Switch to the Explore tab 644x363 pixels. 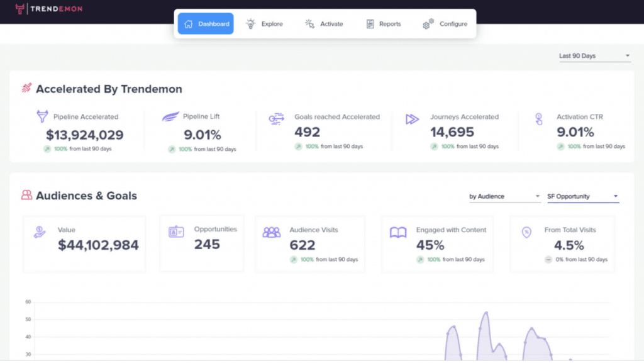[x=265, y=24]
